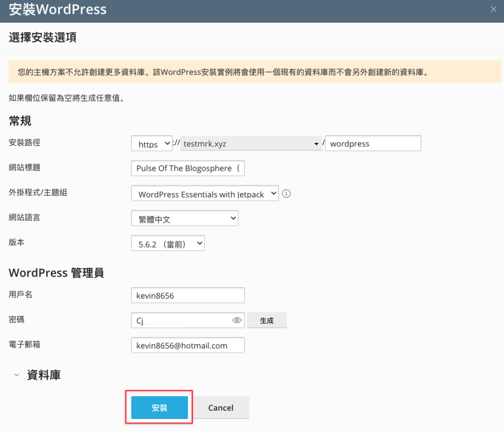Click the 網站語言 label
This screenshot has width=504, height=432.
(x=25, y=217)
